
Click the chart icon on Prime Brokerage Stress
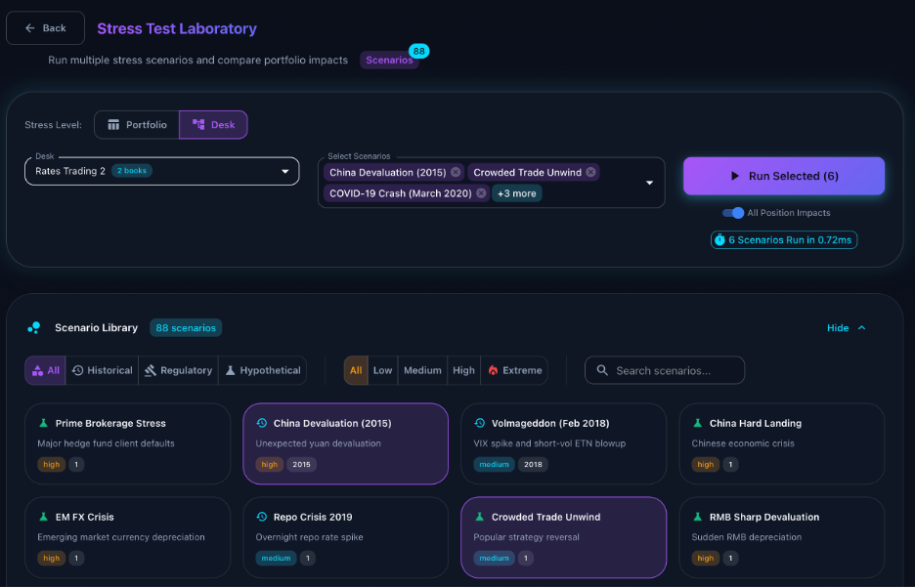tap(41, 423)
